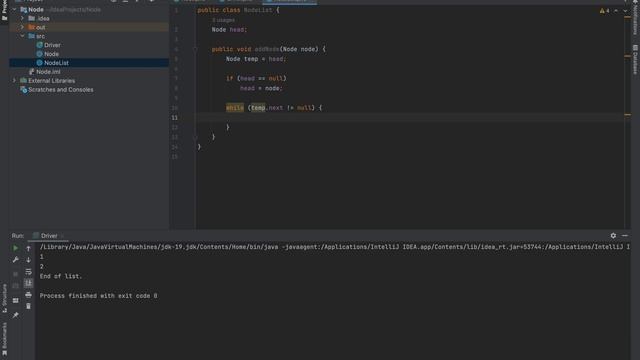
Task: Select the .idea folder row
Action: pyautogui.click(x=89, y=18)
